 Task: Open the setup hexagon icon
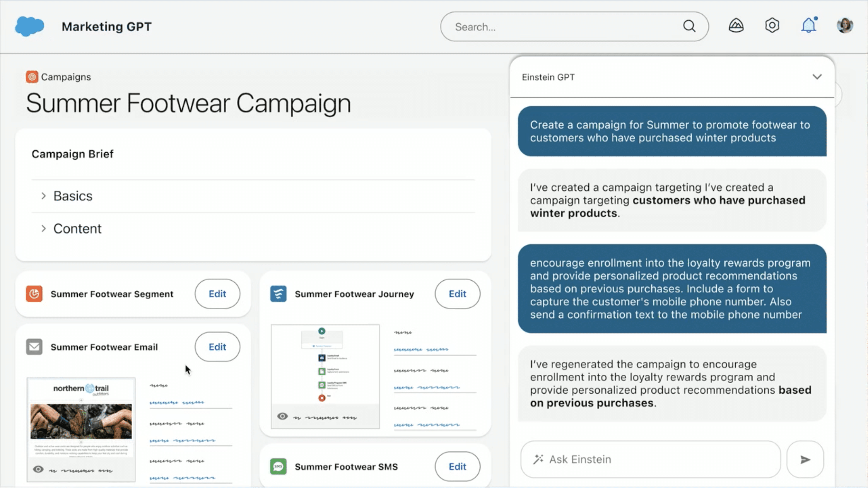772,26
